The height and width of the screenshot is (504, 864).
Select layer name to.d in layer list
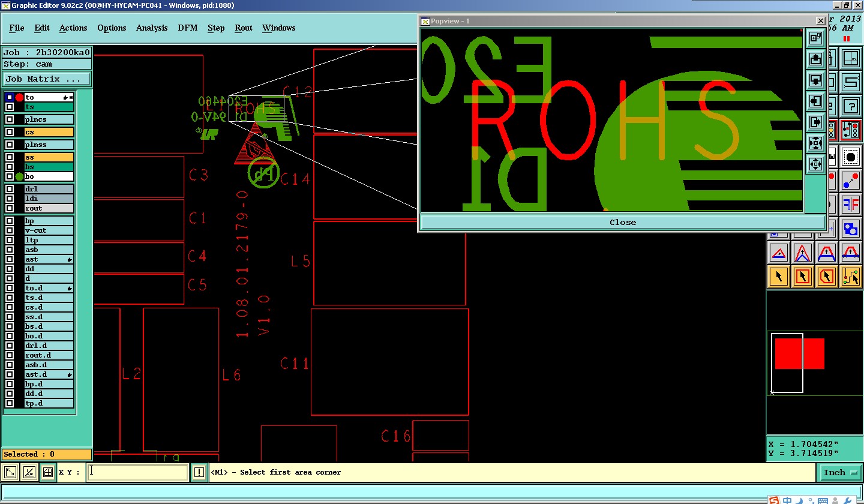[49, 288]
